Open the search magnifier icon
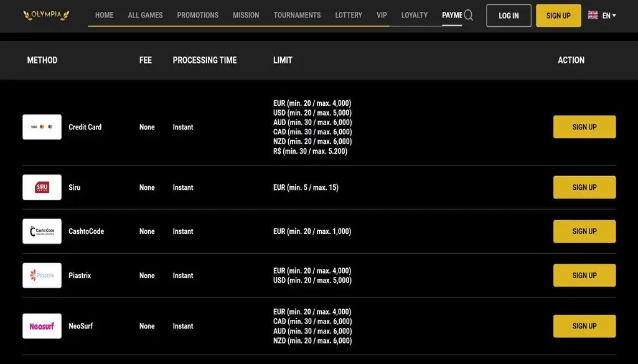The height and width of the screenshot is (364, 638). [469, 15]
